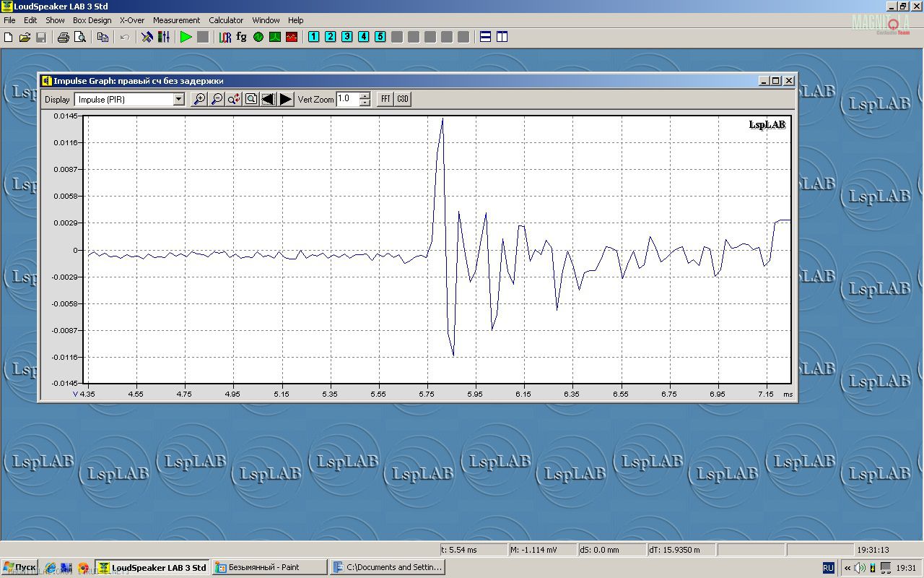
Task: Open the X-Over menu
Action: [132, 20]
